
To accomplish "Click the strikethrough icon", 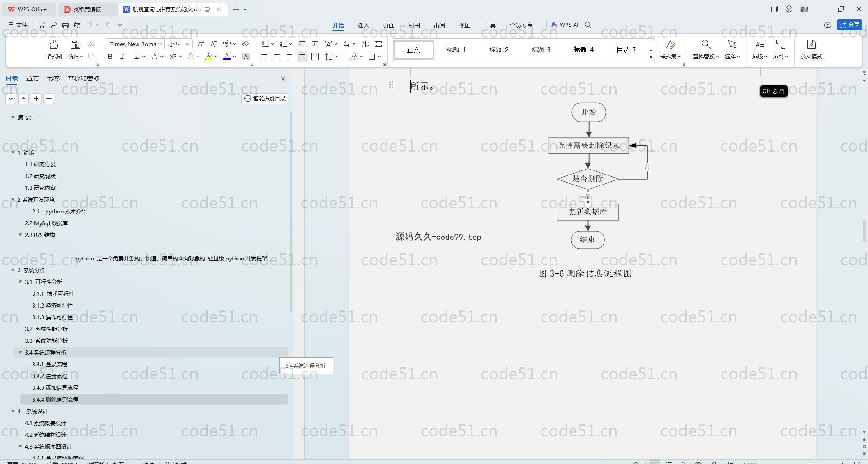I will (155, 57).
